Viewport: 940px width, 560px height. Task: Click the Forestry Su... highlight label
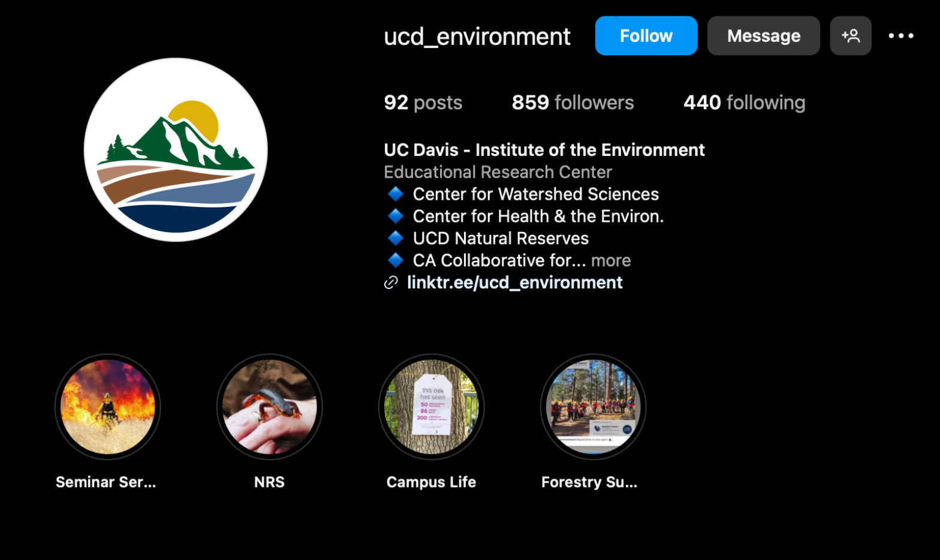click(589, 482)
